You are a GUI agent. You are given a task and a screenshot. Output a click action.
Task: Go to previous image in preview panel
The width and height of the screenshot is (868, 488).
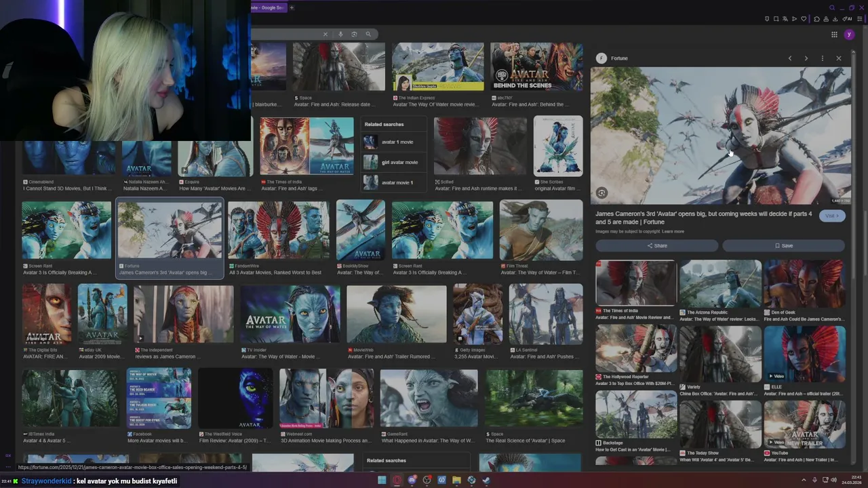(x=790, y=58)
